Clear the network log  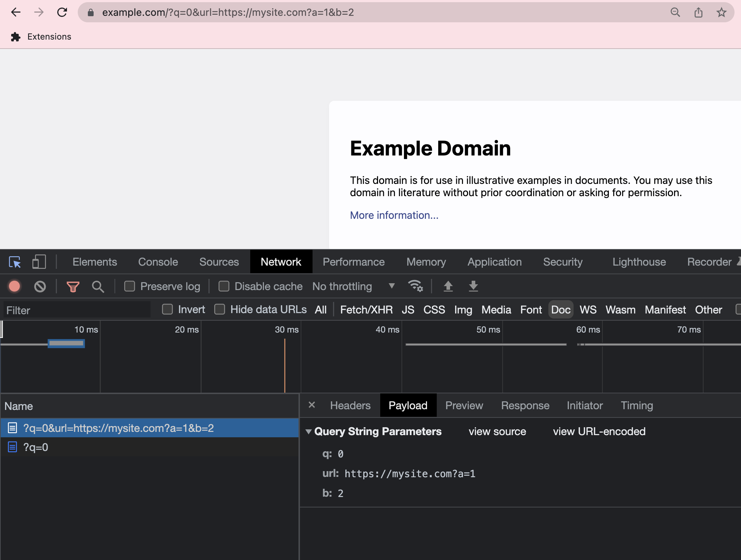[x=40, y=286]
